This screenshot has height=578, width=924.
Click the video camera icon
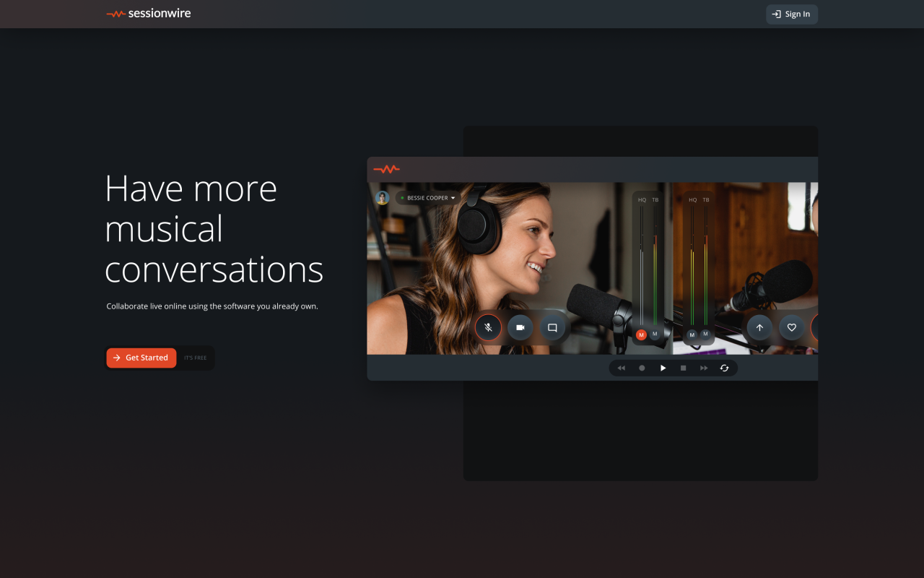click(x=520, y=327)
